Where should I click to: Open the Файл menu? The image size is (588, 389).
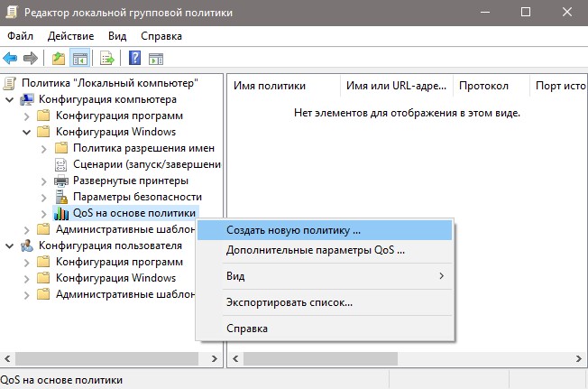pyautogui.click(x=20, y=36)
